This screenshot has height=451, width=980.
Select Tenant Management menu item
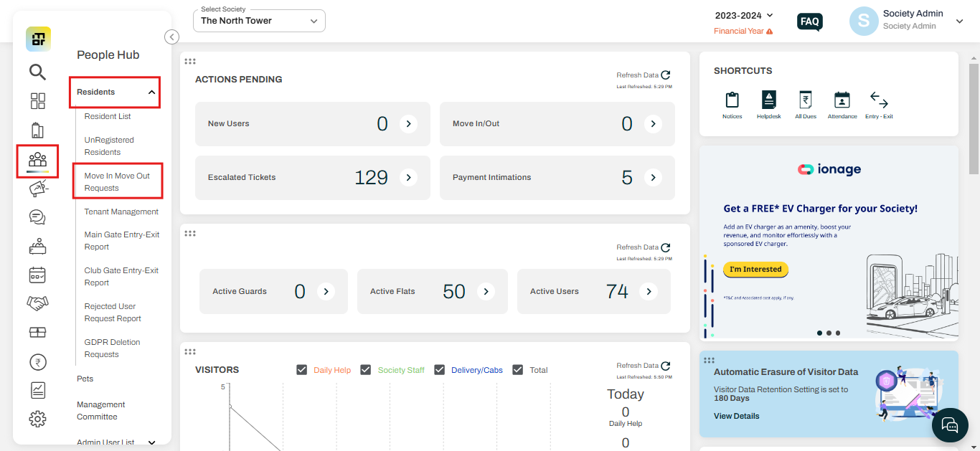coord(121,212)
